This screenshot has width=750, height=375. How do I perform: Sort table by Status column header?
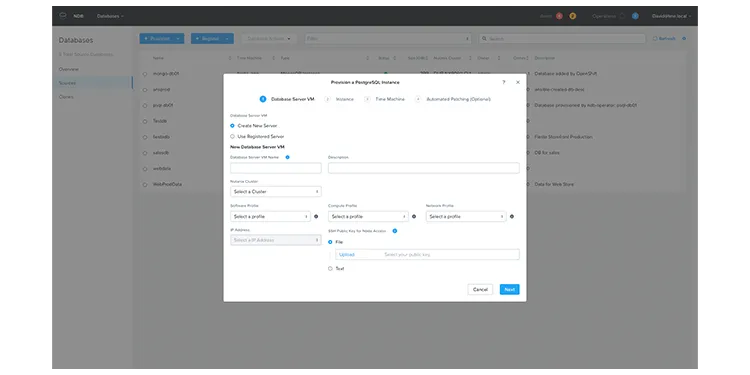pyautogui.click(x=384, y=58)
